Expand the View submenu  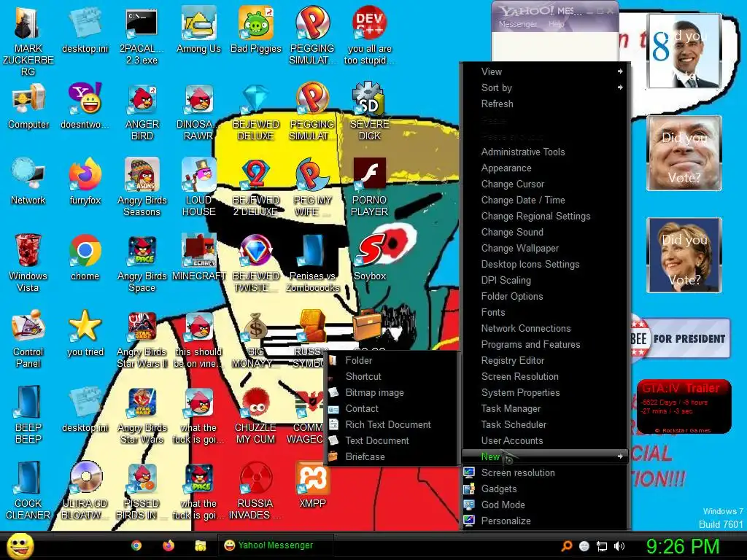pyautogui.click(x=545, y=71)
